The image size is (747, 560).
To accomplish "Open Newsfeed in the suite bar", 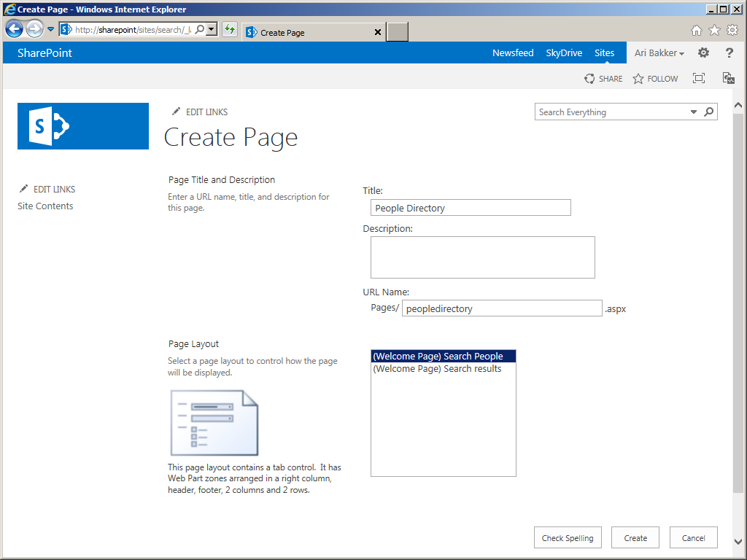I will click(513, 52).
